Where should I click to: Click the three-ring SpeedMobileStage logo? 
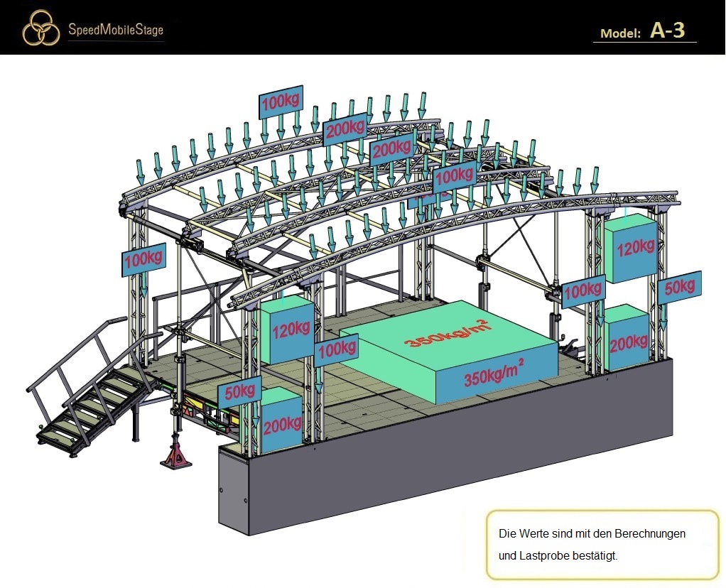tap(41, 28)
